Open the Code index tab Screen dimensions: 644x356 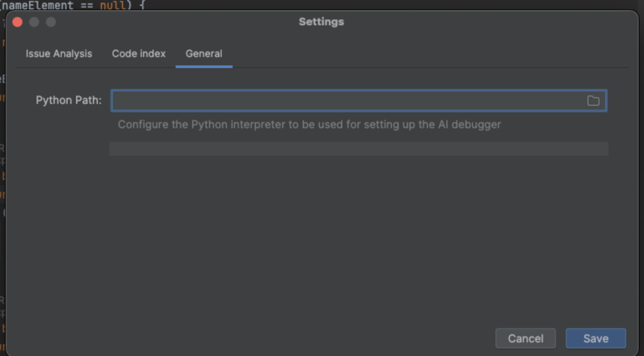pos(139,54)
